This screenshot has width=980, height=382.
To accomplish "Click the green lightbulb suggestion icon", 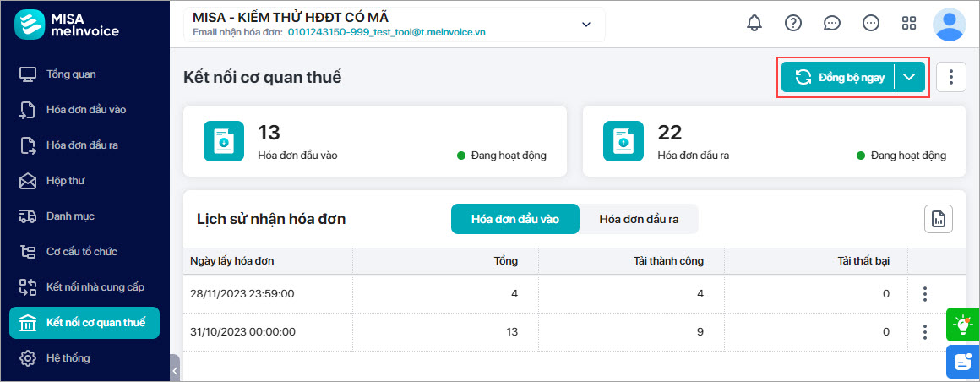I will pos(962,324).
